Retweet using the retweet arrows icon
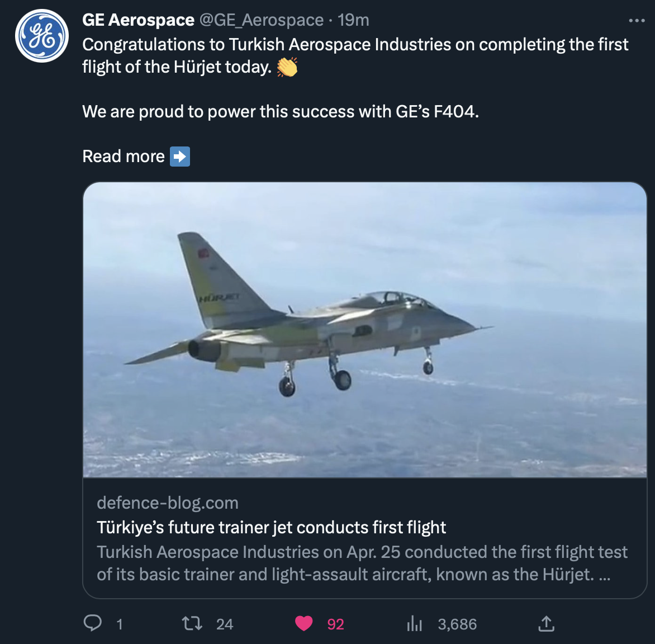 coord(193,623)
